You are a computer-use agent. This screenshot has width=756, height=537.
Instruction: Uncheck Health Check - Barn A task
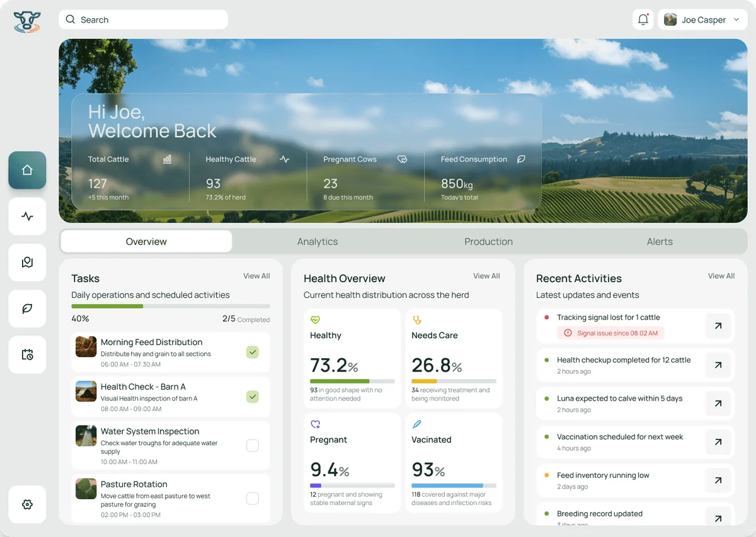tap(253, 397)
